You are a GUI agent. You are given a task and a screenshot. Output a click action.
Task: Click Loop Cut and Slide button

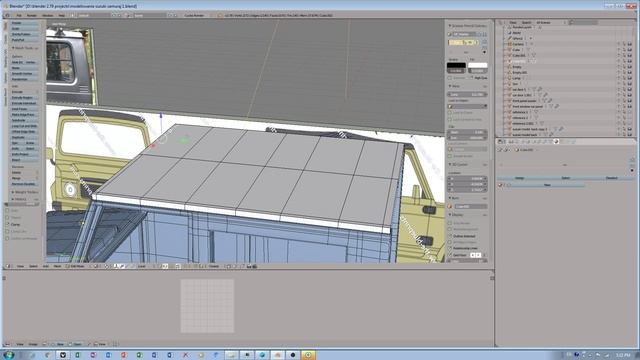click(24, 126)
